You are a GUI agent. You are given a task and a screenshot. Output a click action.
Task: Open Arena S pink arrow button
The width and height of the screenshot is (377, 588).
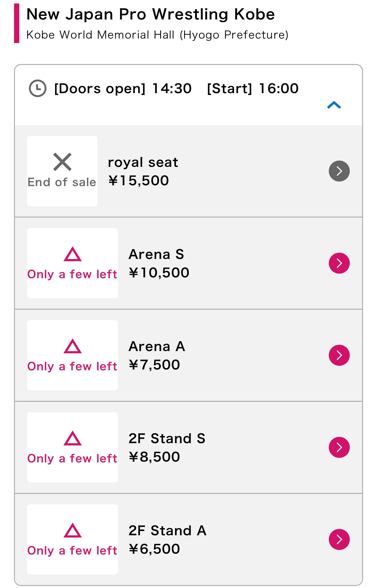coord(339,263)
